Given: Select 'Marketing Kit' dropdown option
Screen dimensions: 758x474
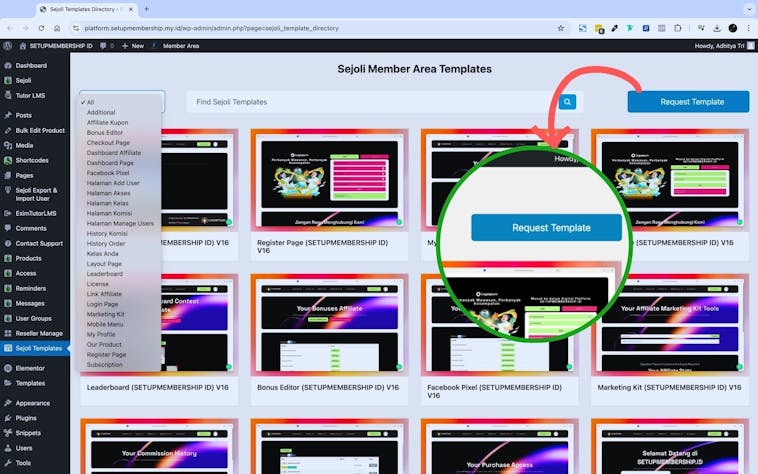Looking at the screenshot, I should click(105, 314).
